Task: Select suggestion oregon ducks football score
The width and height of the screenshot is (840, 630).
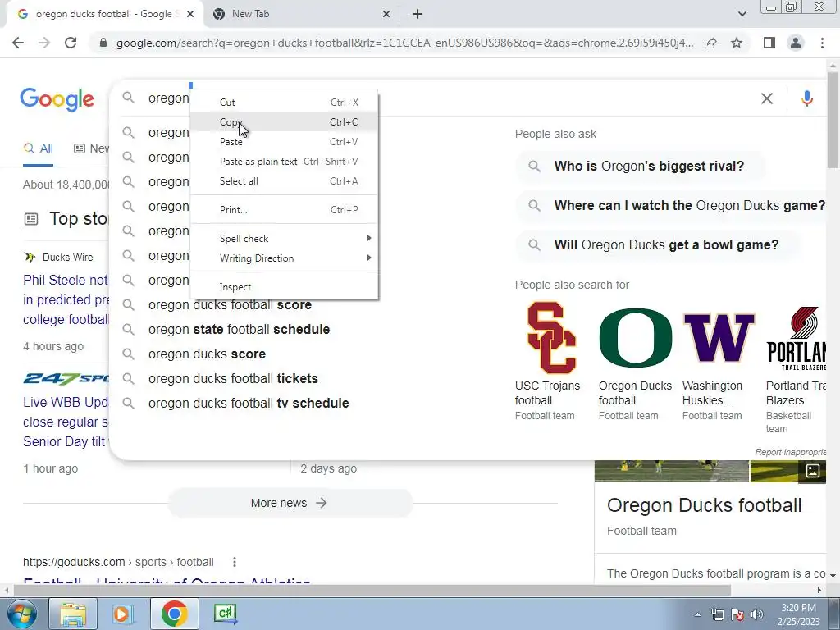Action: 230,305
